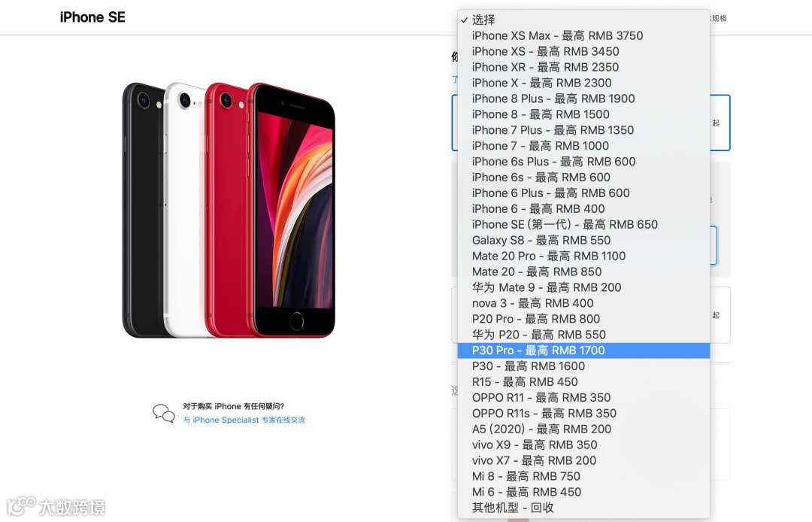Click the iPhone SE page title
The height and width of the screenshot is (522, 812).
[x=92, y=17]
